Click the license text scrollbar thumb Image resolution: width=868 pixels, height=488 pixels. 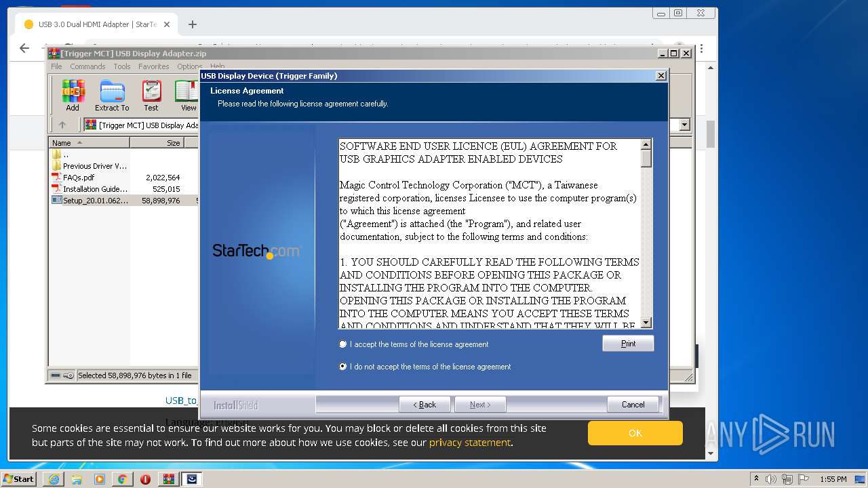(646, 159)
